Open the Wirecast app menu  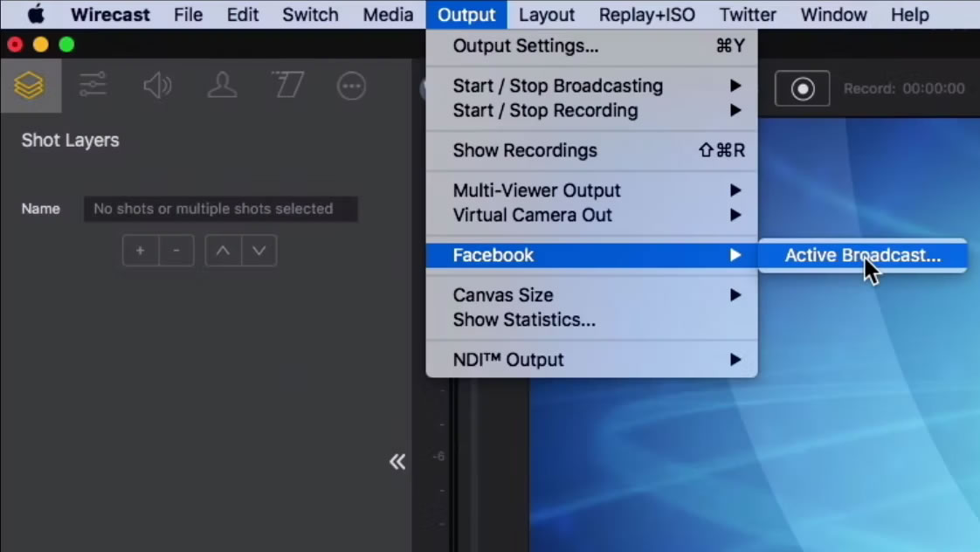(110, 14)
